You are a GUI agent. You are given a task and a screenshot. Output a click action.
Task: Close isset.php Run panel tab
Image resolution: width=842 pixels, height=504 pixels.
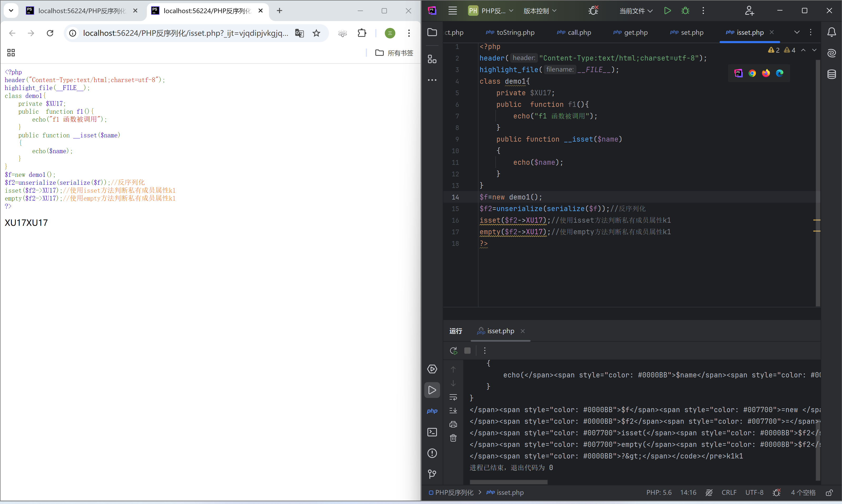coord(523,331)
